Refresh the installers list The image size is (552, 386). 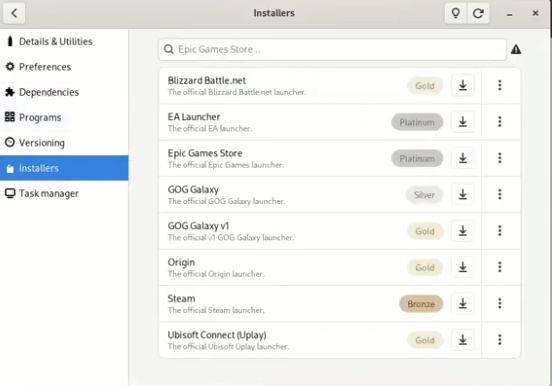pos(478,13)
